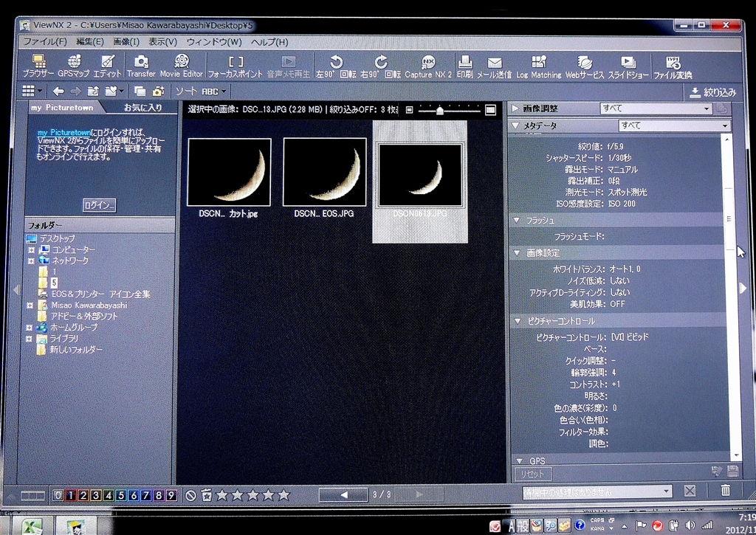Toggle focus point (フォーカスポイント) display
Image resolution: width=756 pixels, height=535 pixels.
point(236,65)
